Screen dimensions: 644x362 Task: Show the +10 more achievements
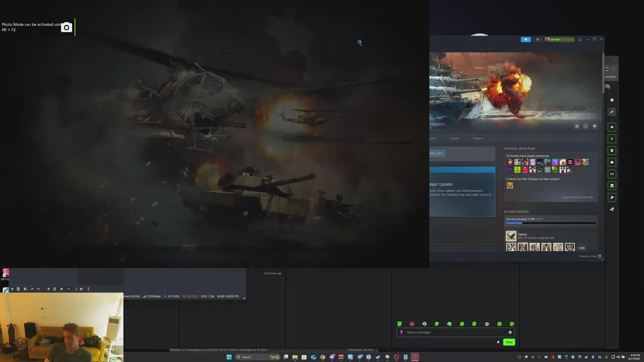click(x=582, y=248)
